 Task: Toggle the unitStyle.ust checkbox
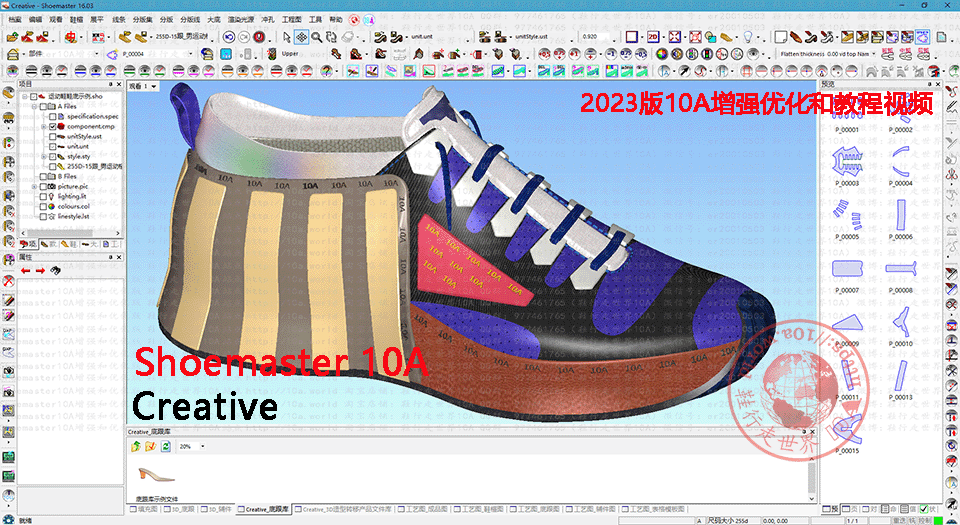click(x=53, y=136)
